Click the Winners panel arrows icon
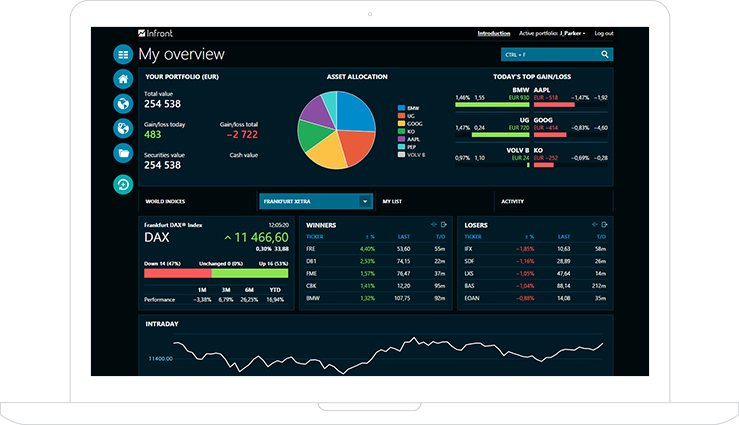739x425 pixels. pyautogui.click(x=434, y=225)
